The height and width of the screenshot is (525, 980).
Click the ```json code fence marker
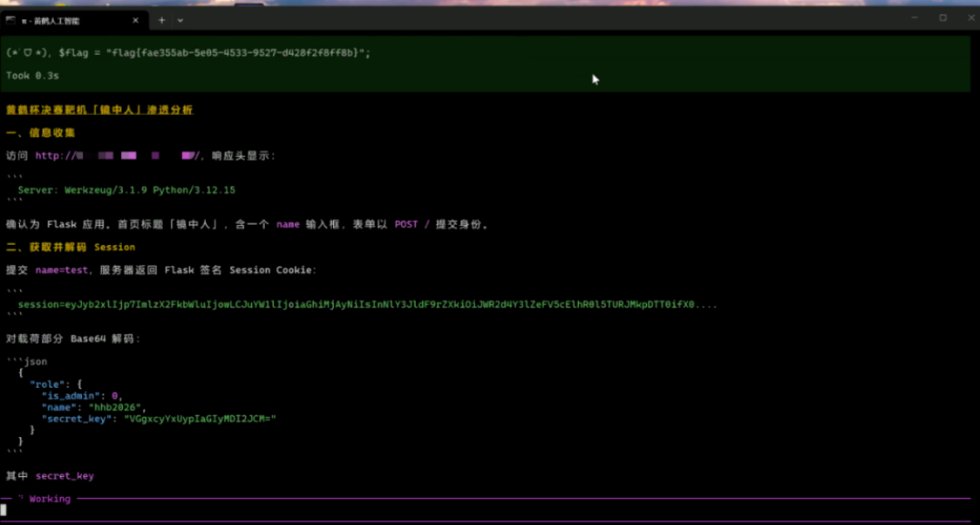pyautogui.click(x=26, y=362)
